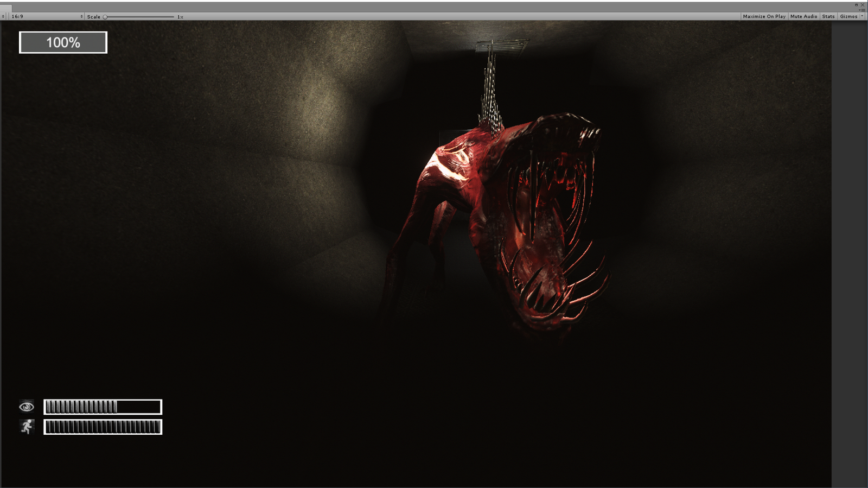Click the Game view Scale slider handle
The height and width of the screenshot is (488, 868).
coord(105,17)
